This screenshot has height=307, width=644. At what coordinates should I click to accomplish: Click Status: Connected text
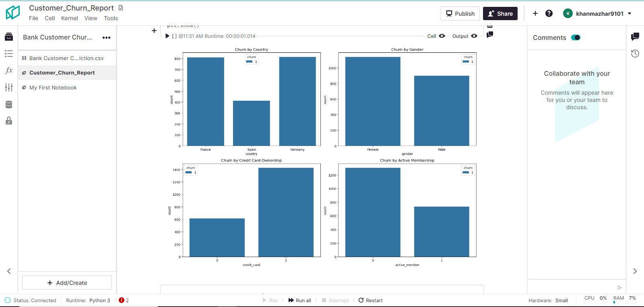[35, 300]
